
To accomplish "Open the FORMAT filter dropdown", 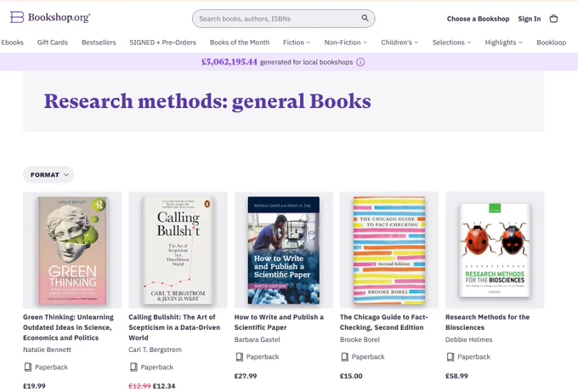I will click(48, 174).
